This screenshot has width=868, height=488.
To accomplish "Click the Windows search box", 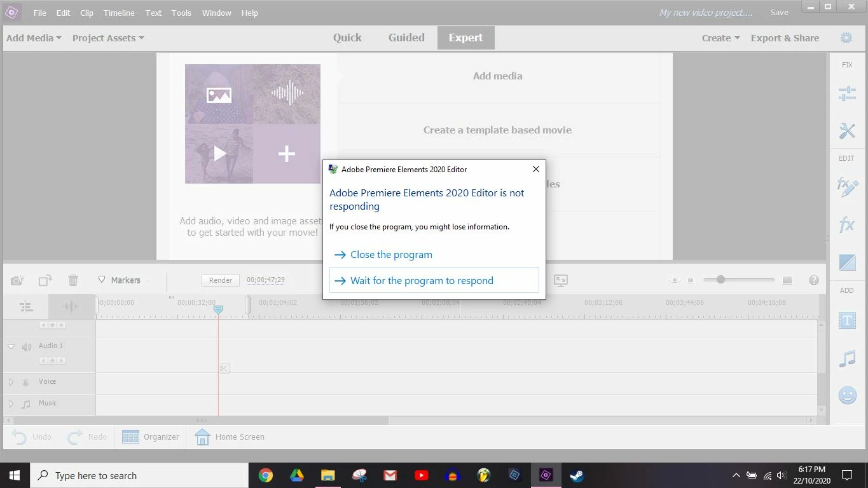I will (139, 475).
